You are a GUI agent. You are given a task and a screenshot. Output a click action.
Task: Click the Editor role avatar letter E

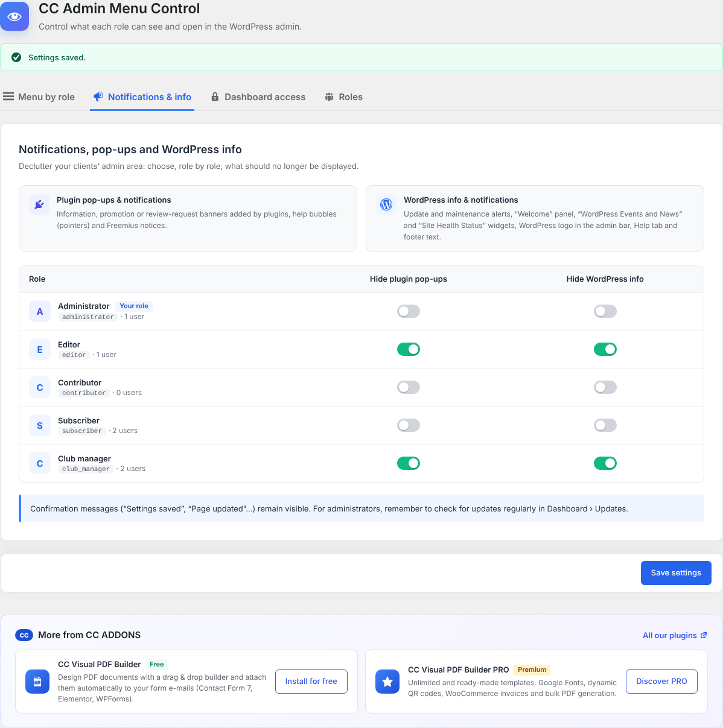point(40,349)
